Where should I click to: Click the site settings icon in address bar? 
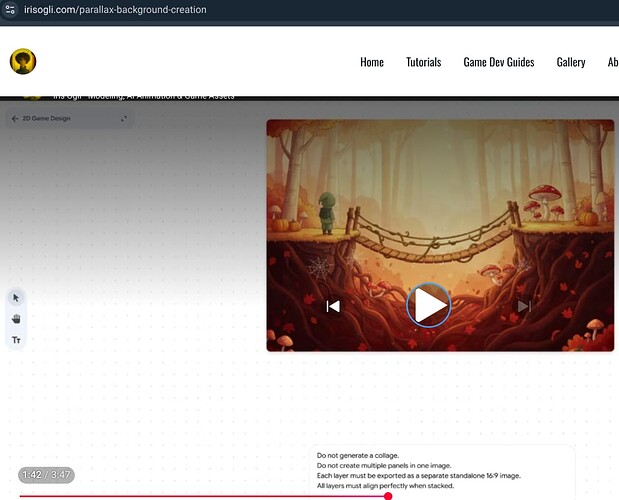pos(10,9)
